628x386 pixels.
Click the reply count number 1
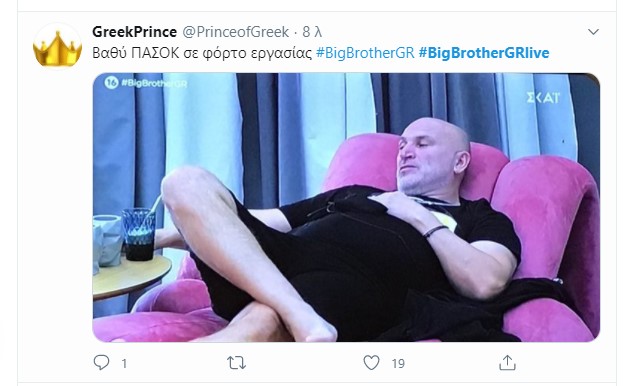(x=124, y=364)
